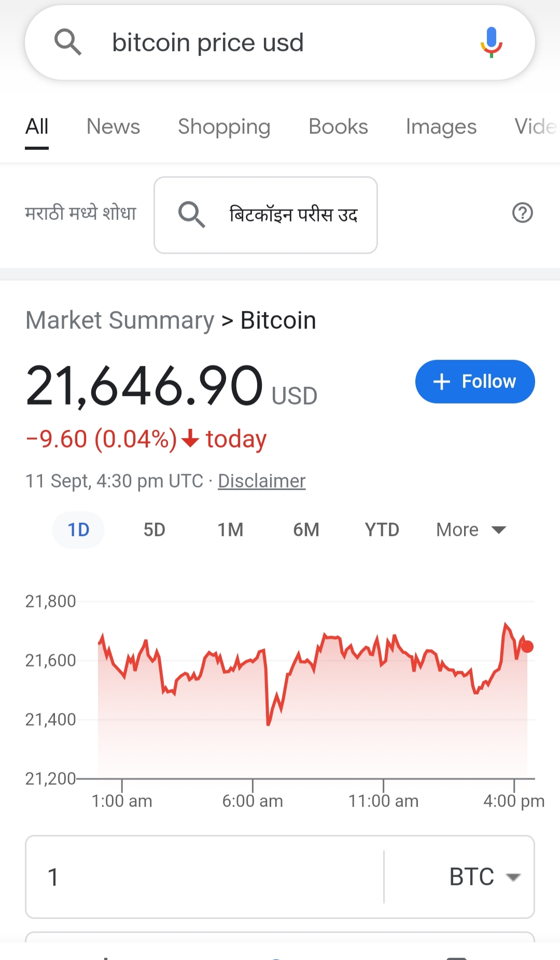Tap the magnifier icon in Marathi search box

tap(191, 214)
